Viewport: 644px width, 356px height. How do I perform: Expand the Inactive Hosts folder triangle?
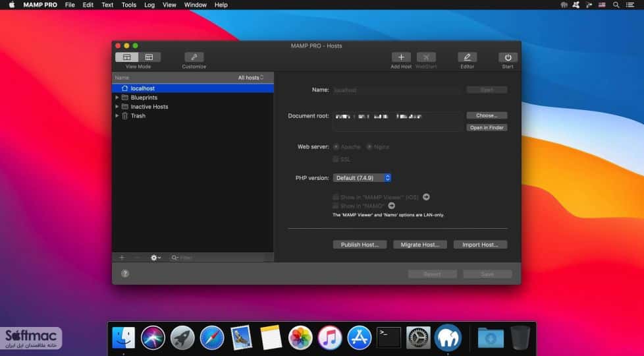tap(117, 107)
